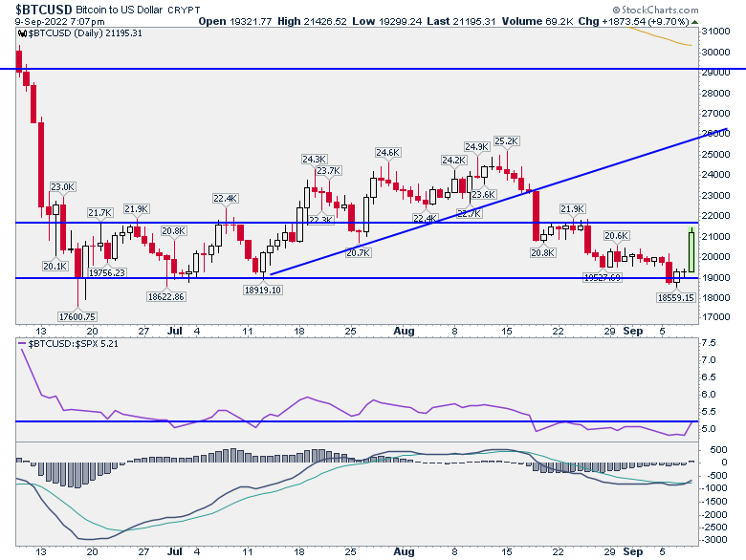This screenshot has width=746, height=560.
Task: Click the 19527.69 price label
Action: (x=603, y=278)
